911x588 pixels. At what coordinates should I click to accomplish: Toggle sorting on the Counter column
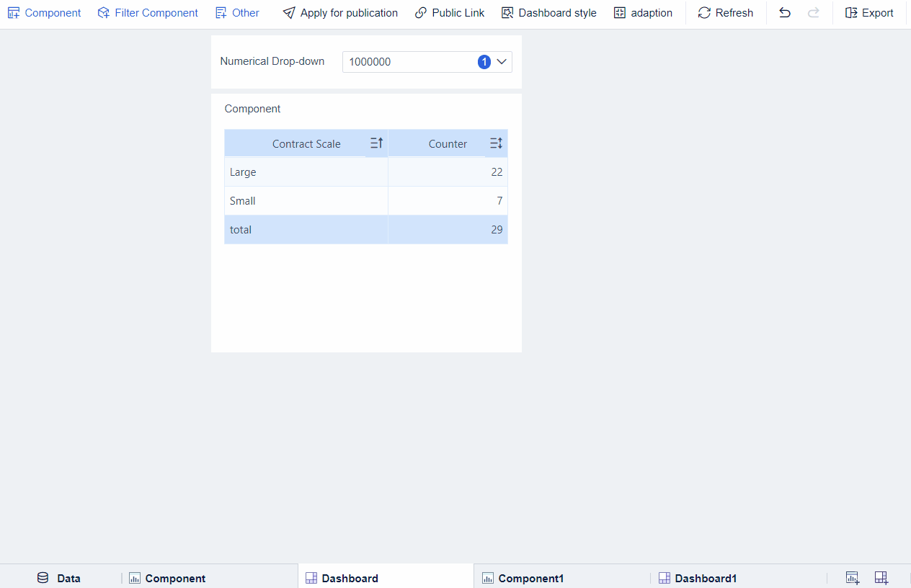[495, 143]
